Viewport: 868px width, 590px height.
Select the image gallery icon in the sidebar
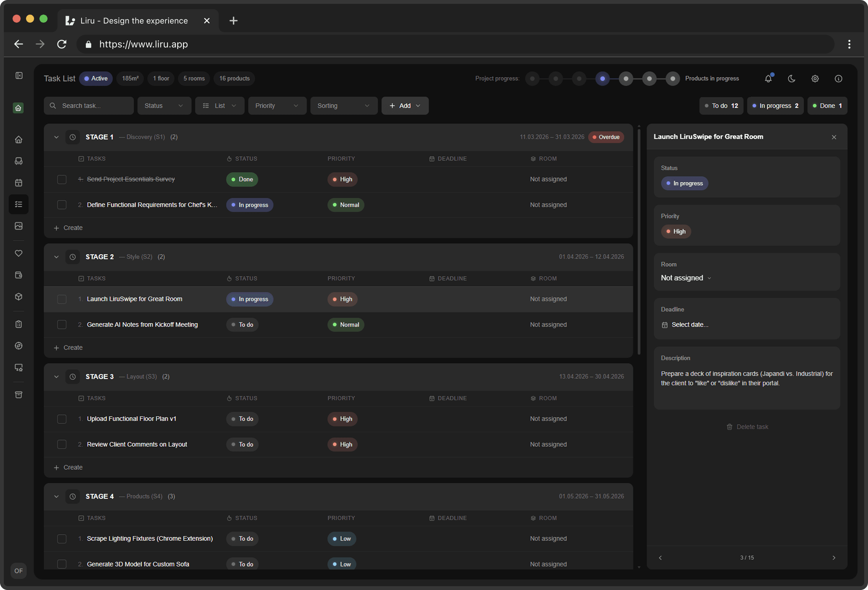point(18,226)
